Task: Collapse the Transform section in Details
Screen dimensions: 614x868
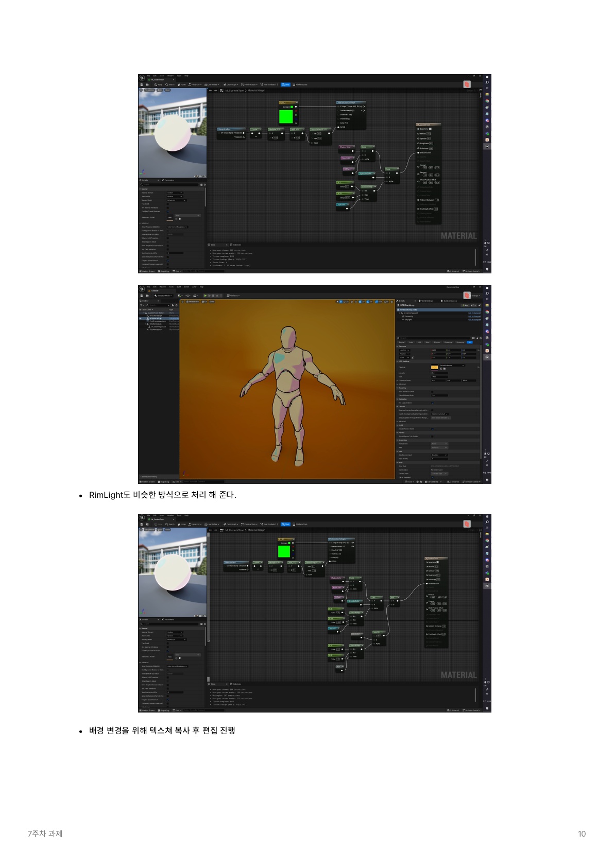Action: tap(397, 346)
